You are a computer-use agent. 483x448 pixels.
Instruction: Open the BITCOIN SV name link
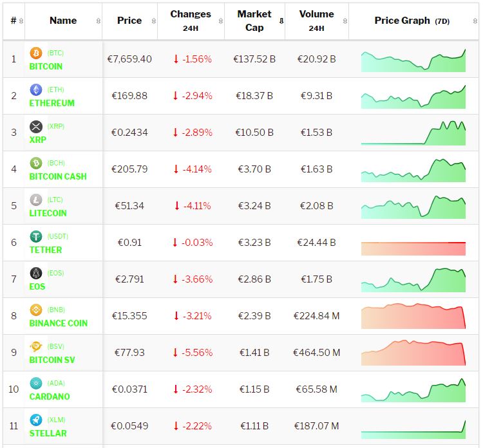tap(52, 360)
